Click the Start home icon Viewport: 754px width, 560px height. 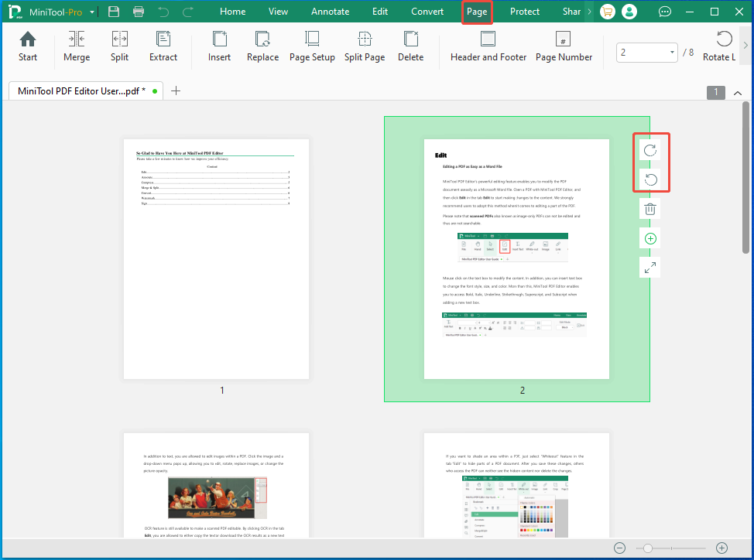click(27, 46)
